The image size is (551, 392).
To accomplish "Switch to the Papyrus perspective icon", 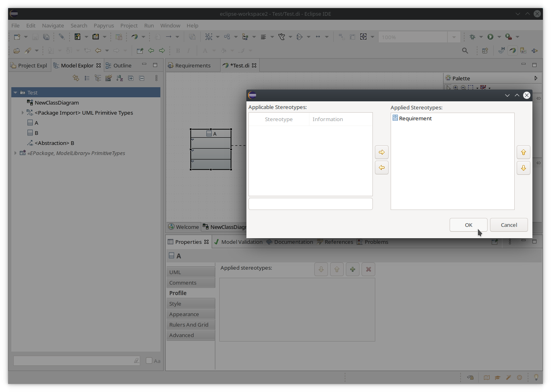I will coord(513,50).
